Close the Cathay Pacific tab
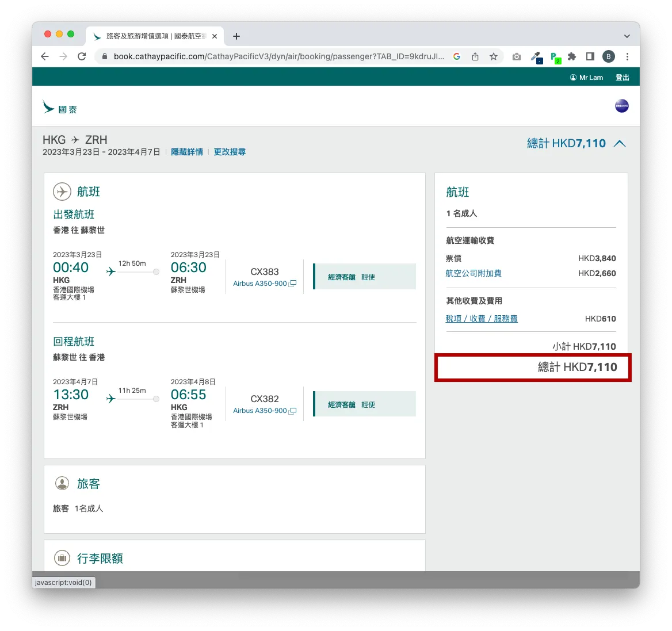Viewport: 672px width, 631px height. pos(215,36)
